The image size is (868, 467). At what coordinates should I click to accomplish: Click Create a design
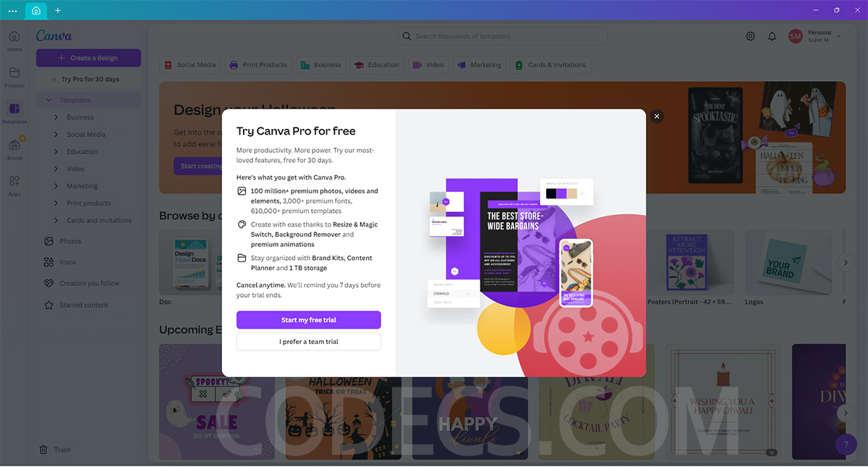[88, 58]
